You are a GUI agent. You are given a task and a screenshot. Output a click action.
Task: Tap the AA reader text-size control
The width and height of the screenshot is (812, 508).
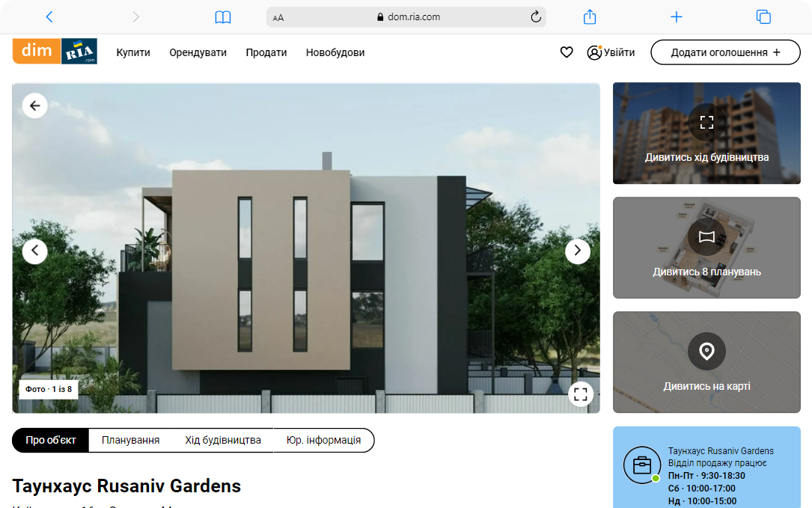click(x=278, y=18)
